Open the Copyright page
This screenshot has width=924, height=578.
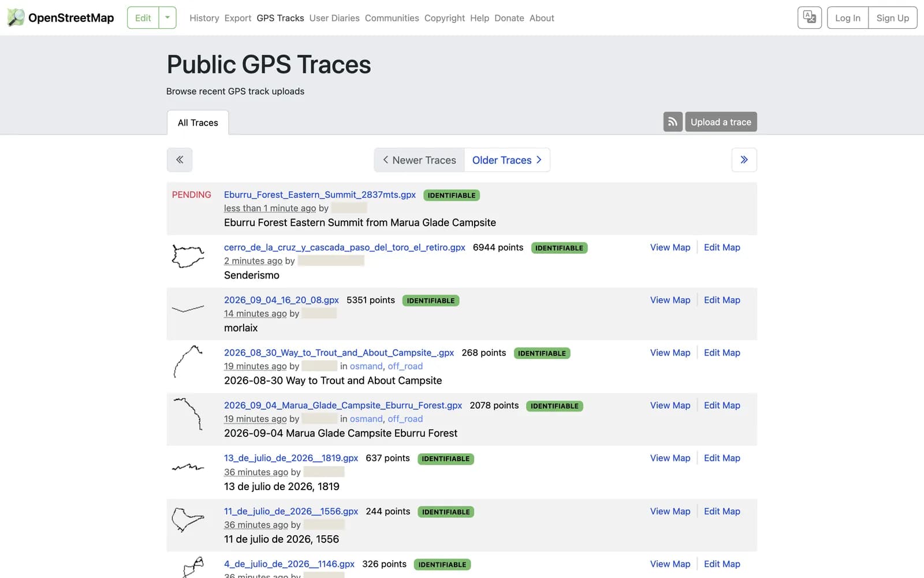click(445, 18)
